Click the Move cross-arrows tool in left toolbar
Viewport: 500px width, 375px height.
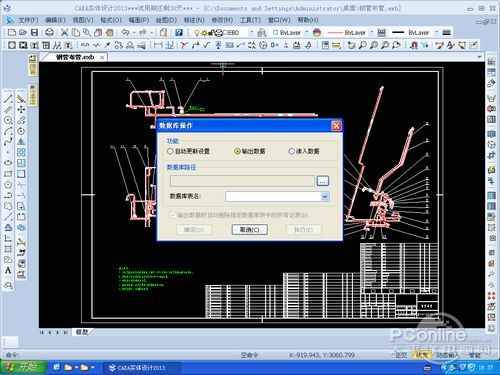click(x=21, y=109)
